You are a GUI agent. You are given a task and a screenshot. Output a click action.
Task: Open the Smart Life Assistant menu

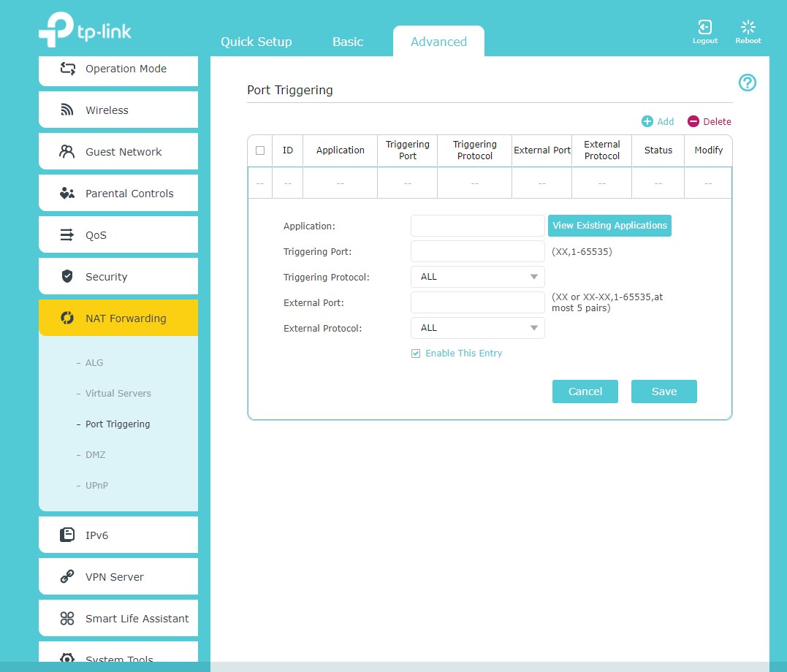(118, 618)
